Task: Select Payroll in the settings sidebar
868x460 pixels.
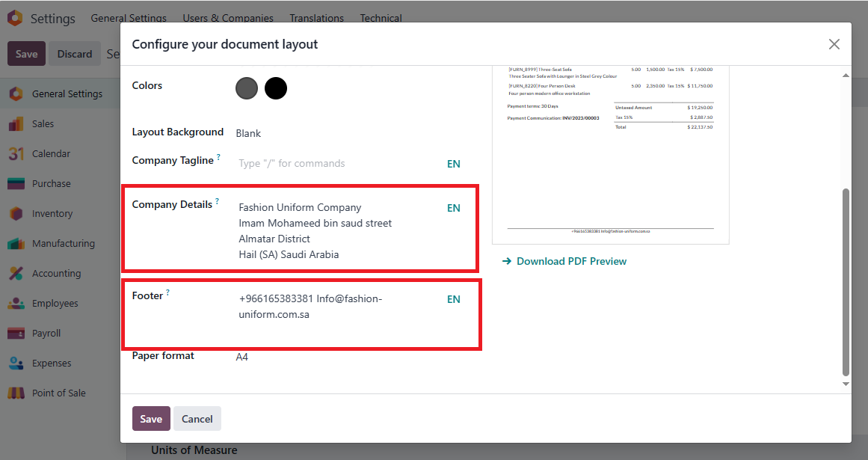Action: pos(46,334)
